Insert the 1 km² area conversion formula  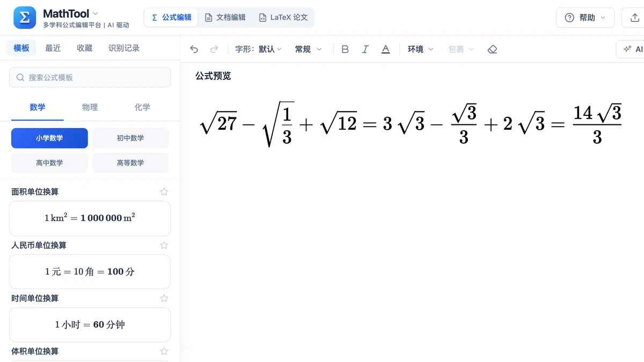pyautogui.click(x=90, y=218)
